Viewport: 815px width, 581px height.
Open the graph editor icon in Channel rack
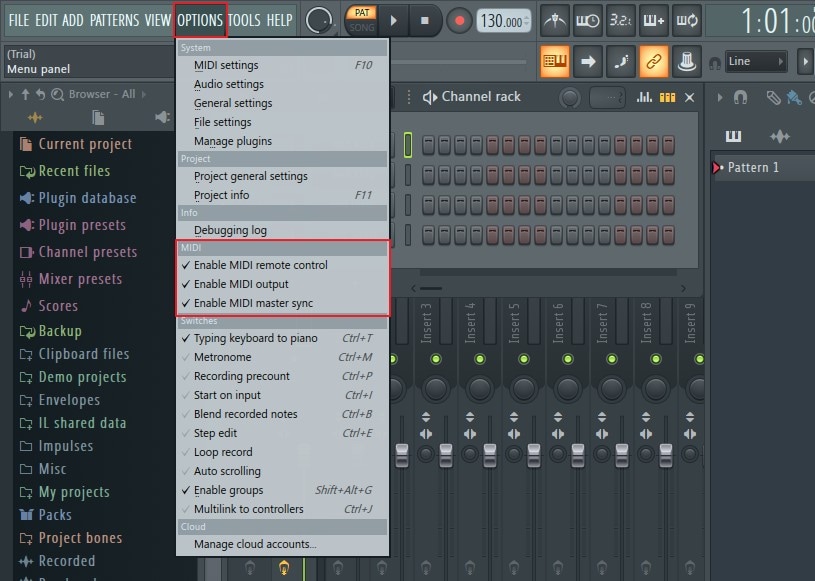coord(644,97)
